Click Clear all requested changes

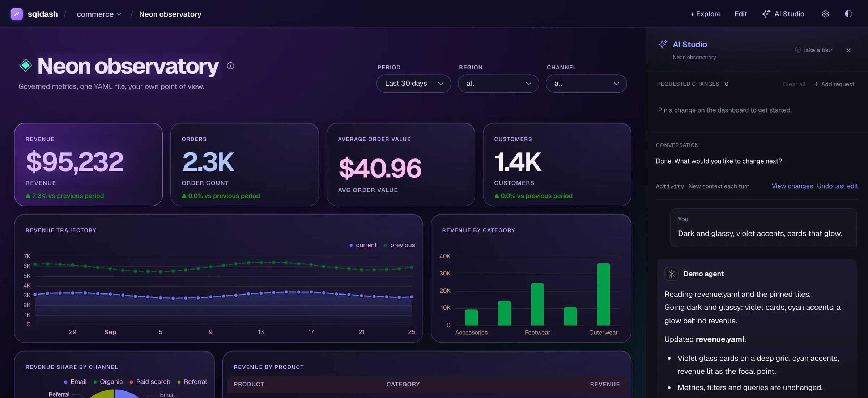pyautogui.click(x=794, y=84)
